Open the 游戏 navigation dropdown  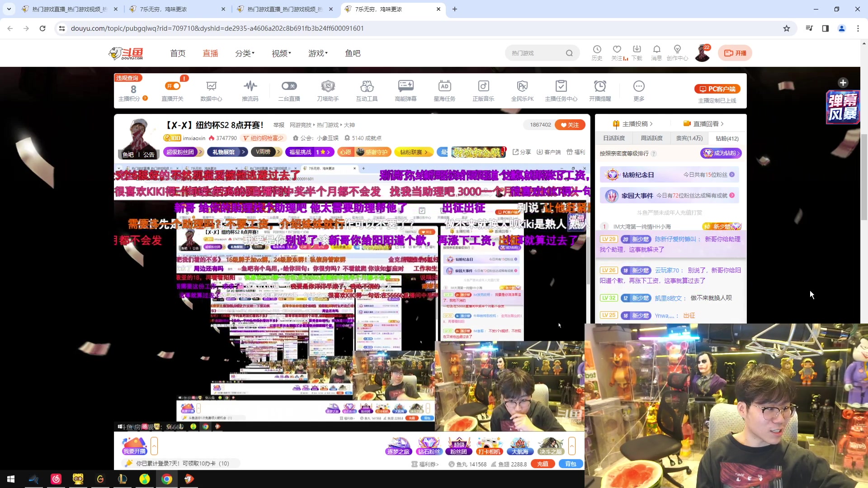pos(318,53)
